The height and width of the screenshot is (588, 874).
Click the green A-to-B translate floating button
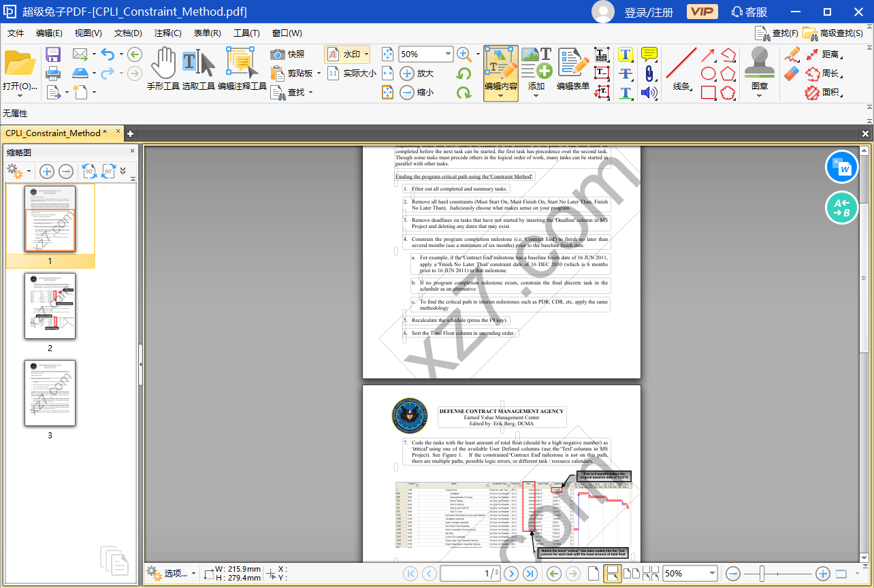point(842,208)
